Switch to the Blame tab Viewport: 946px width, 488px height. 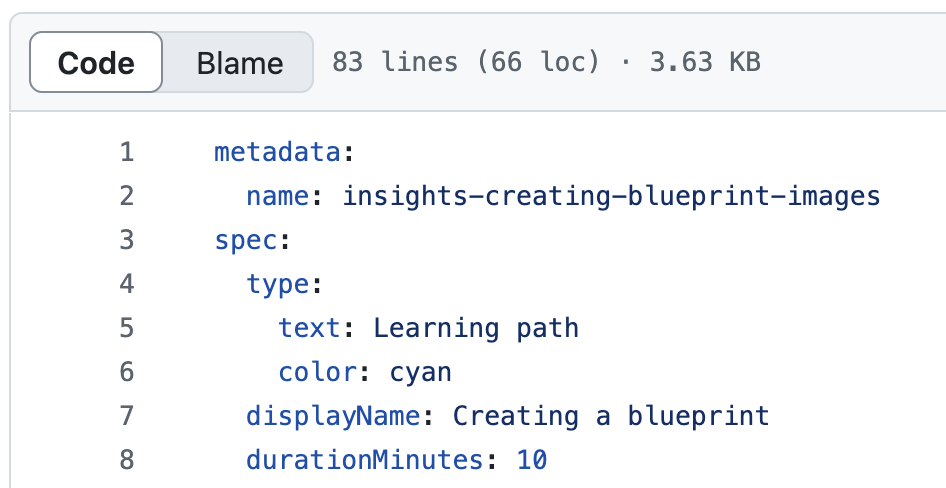pyautogui.click(x=239, y=63)
